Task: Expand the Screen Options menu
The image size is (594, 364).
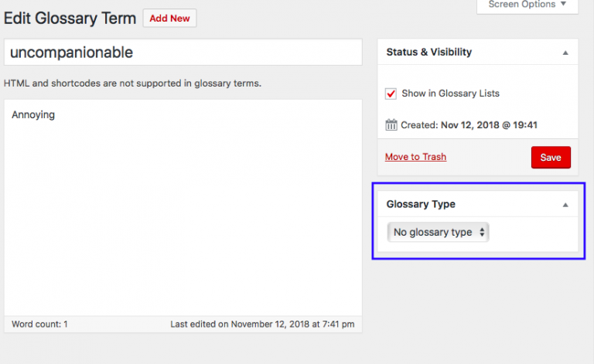Action: [x=527, y=5]
